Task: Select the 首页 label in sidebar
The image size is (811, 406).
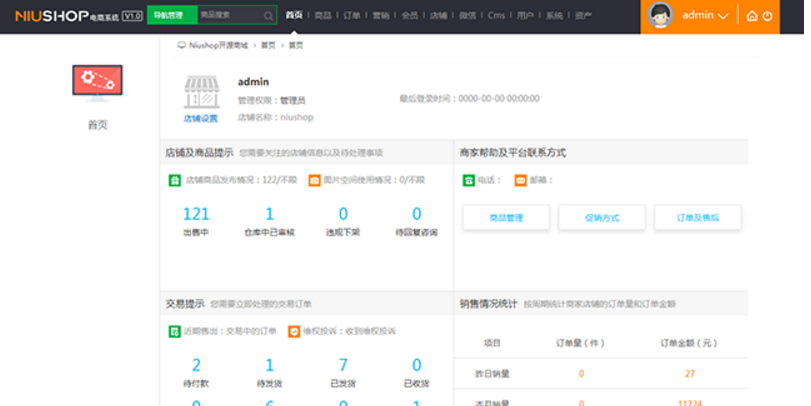Action: [97, 125]
